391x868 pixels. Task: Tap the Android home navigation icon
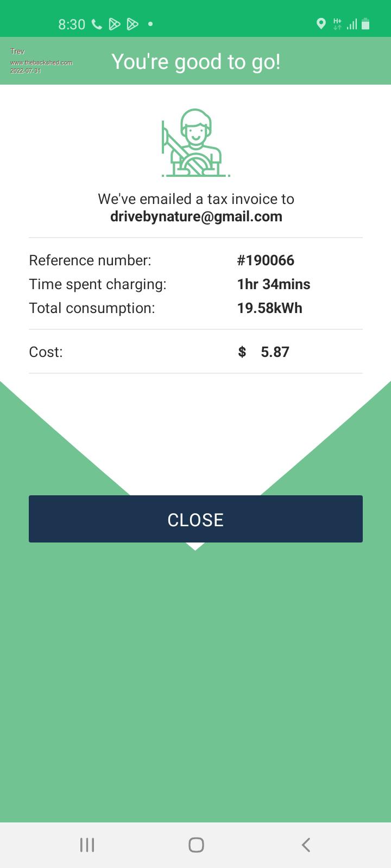point(196,845)
